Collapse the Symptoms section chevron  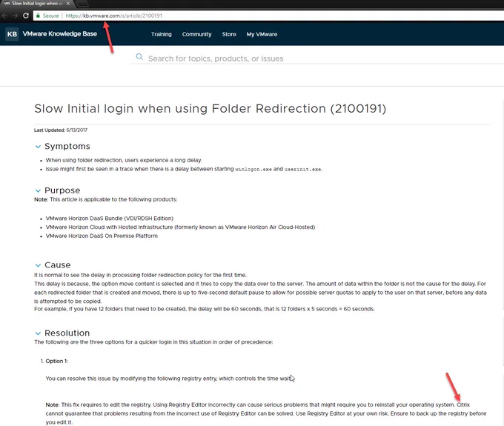[x=38, y=147]
